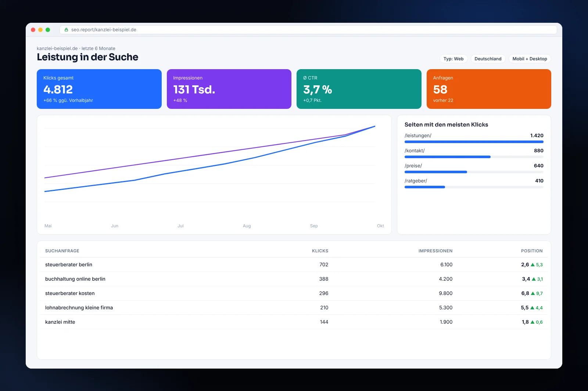The height and width of the screenshot is (391, 588).
Task: Sort by the SUCHANFRAGE column header
Action: point(62,251)
